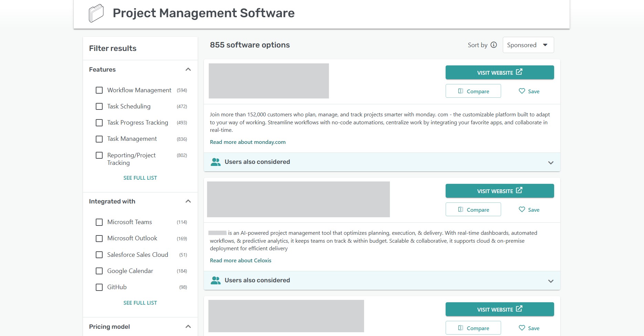
Task: Click the heart icon for the Celoxis listing
Action: coord(522,209)
